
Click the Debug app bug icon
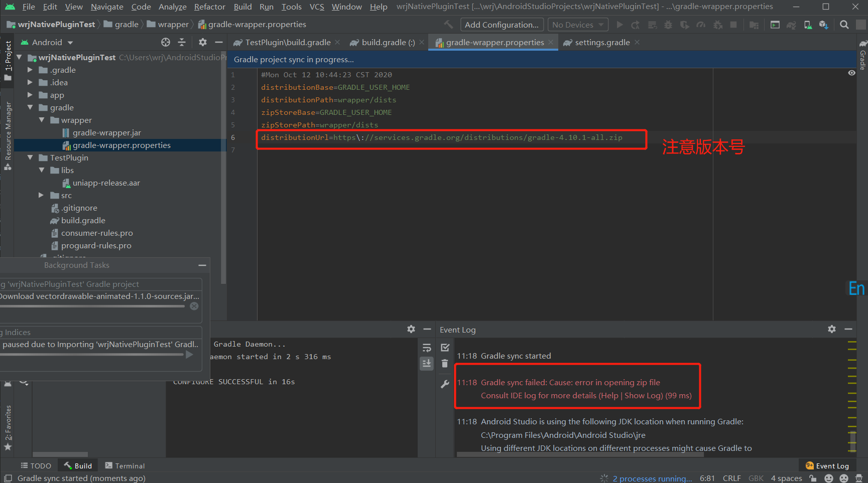[x=668, y=25]
